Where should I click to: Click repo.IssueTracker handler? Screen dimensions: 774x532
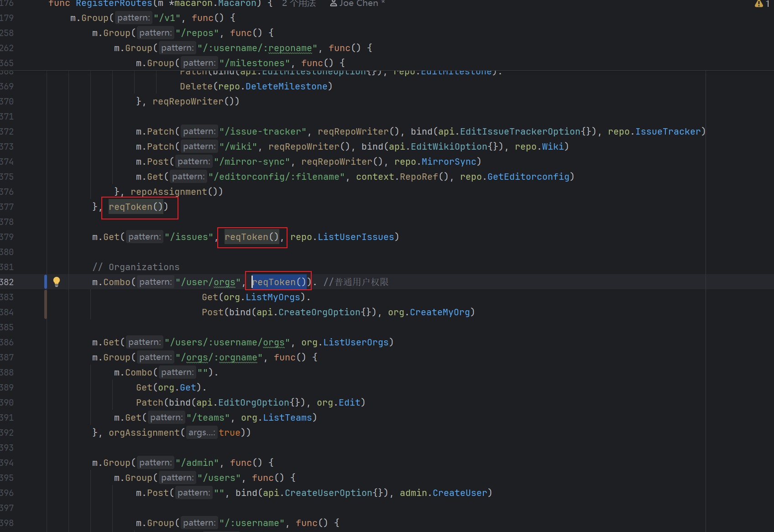click(x=654, y=131)
